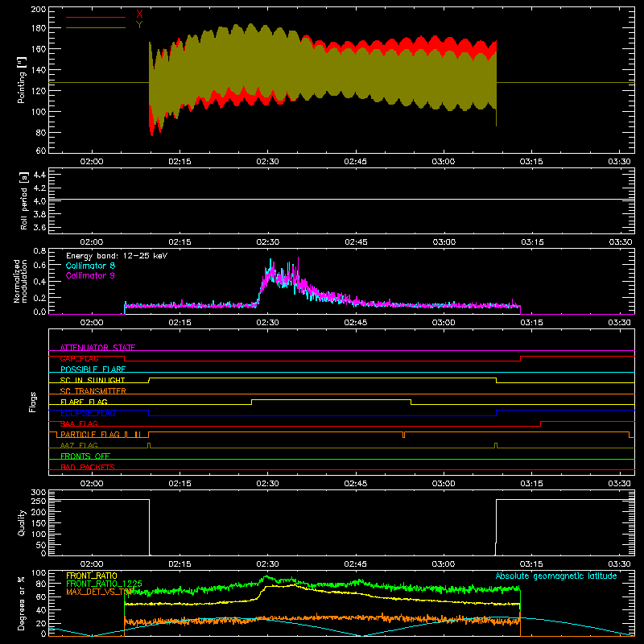Select the AAZ_FLAG label

pos(79,445)
